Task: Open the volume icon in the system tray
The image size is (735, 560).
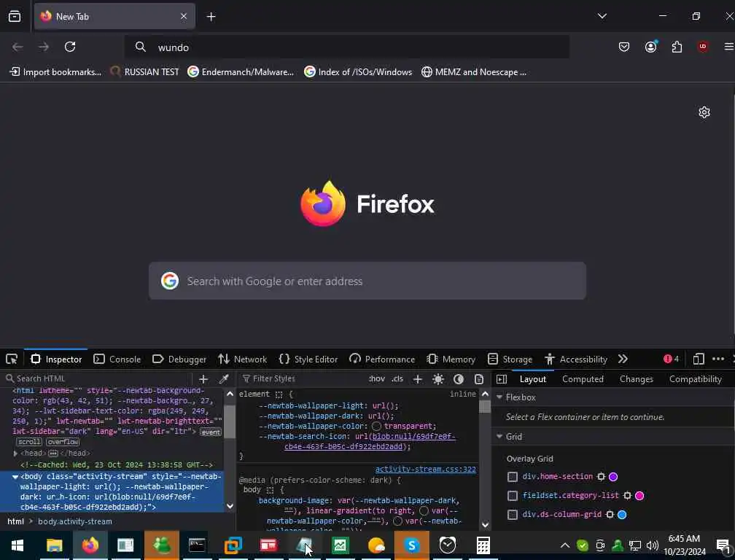Action: [652, 545]
